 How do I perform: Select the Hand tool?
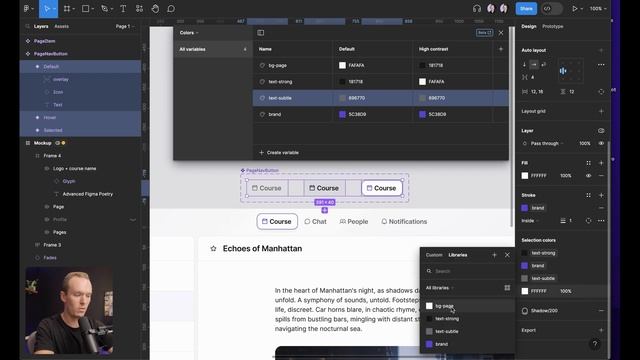click(x=155, y=9)
